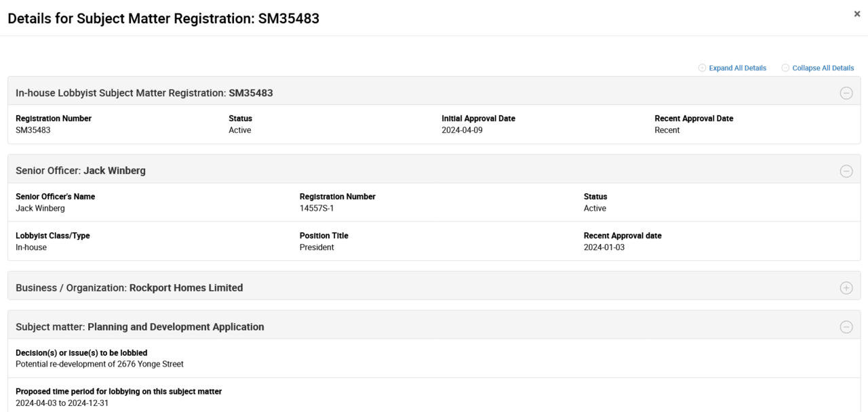
Task: Click the minus icon beside Collapse All Details
Action: (x=785, y=68)
